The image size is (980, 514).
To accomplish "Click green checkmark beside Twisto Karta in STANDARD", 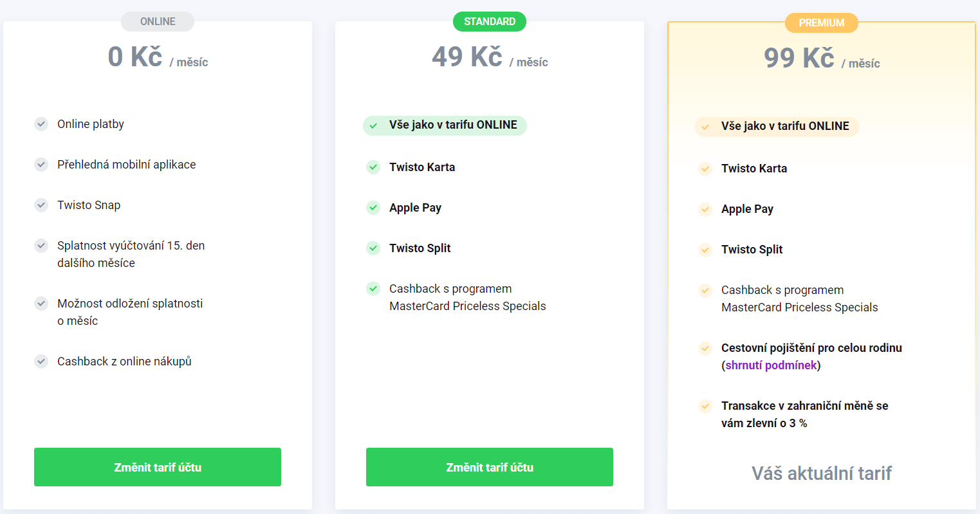I will tap(373, 167).
